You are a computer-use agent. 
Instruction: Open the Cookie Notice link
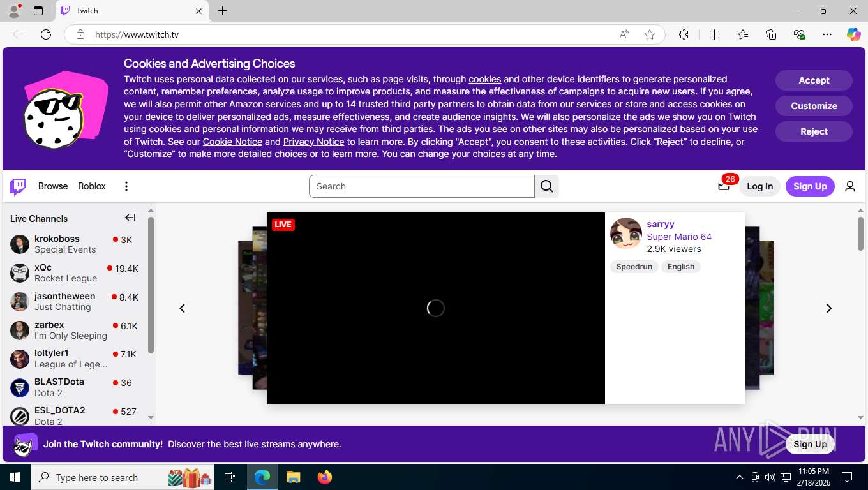click(232, 142)
